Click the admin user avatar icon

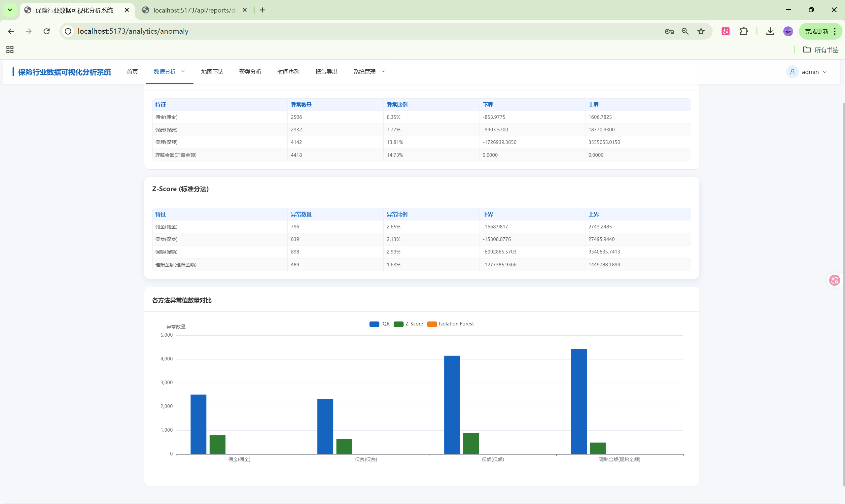point(792,72)
